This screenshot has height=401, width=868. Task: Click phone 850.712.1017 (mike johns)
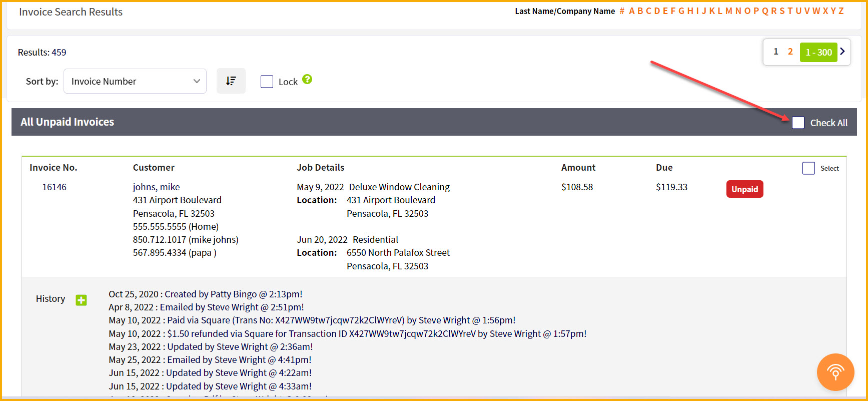(186, 239)
